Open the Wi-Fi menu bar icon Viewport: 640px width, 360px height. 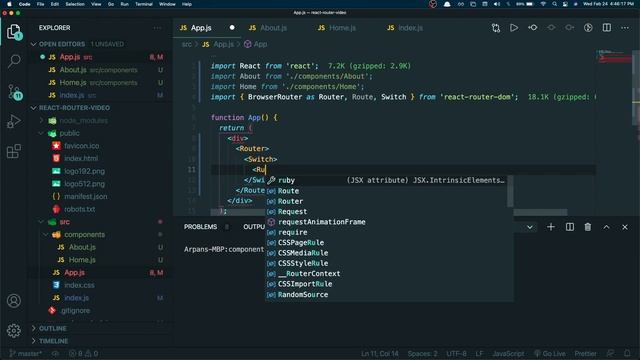coord(543,4)
